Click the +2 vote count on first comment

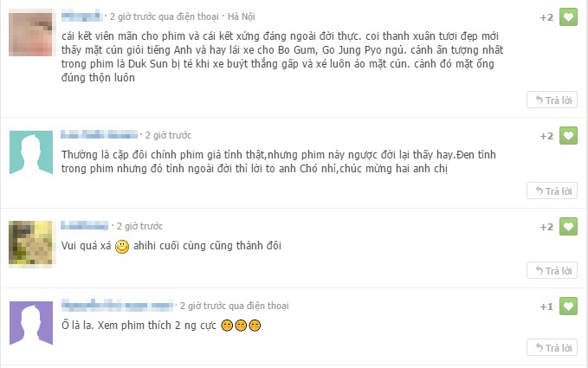coord(546,17)
